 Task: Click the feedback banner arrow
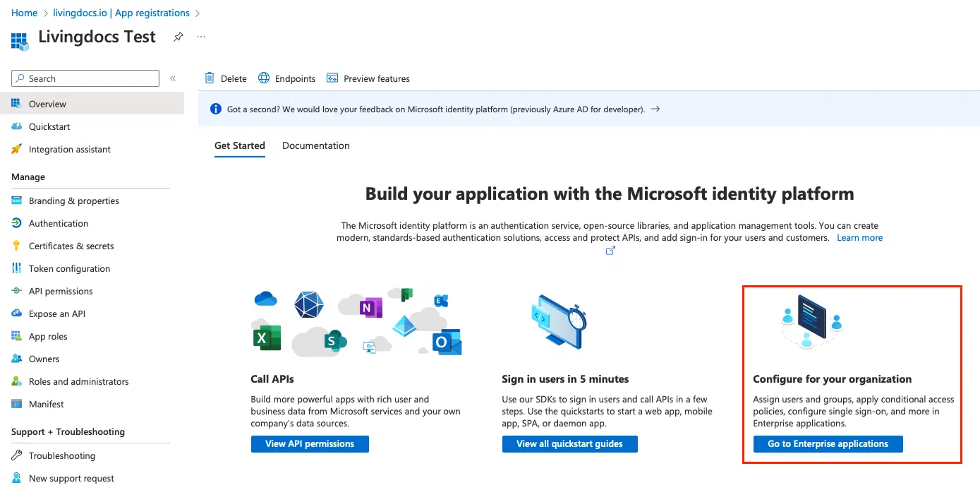coord(655,109)
